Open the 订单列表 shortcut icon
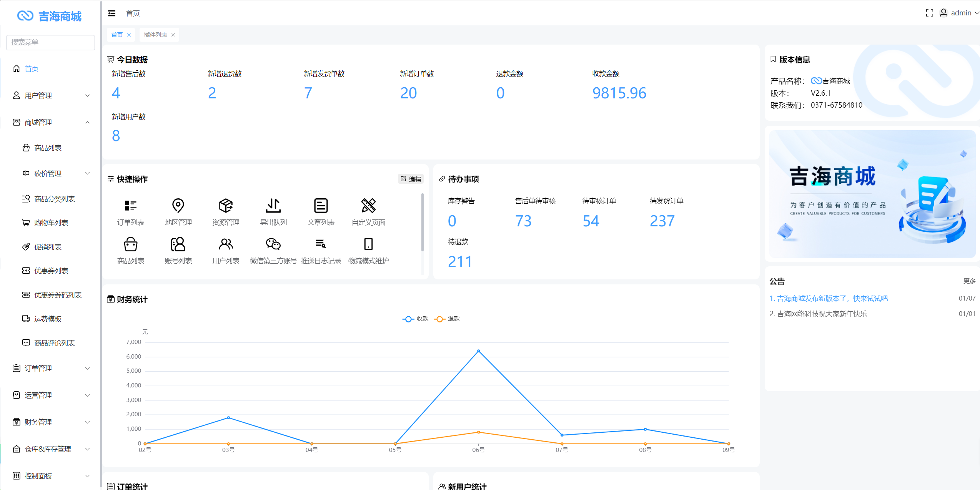 coord(131,206)
